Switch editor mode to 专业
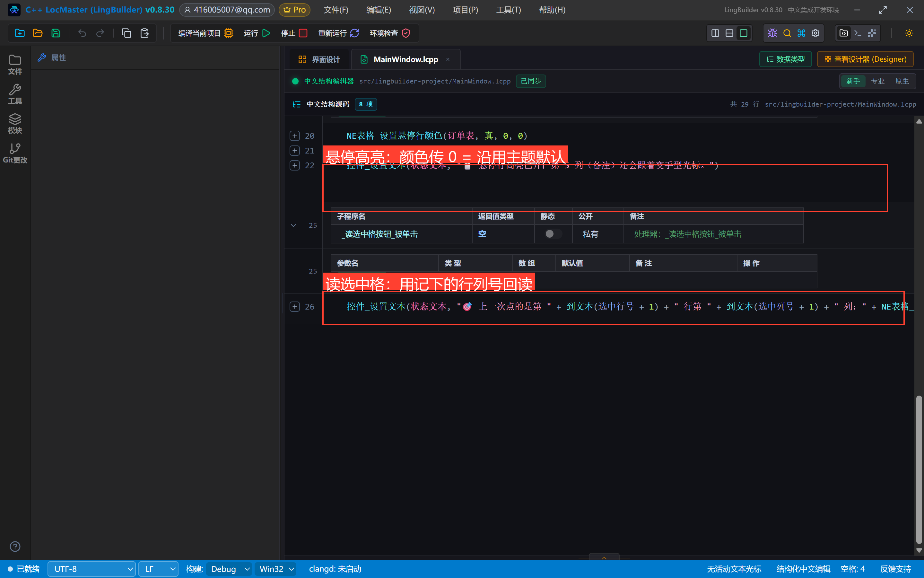 877,81
